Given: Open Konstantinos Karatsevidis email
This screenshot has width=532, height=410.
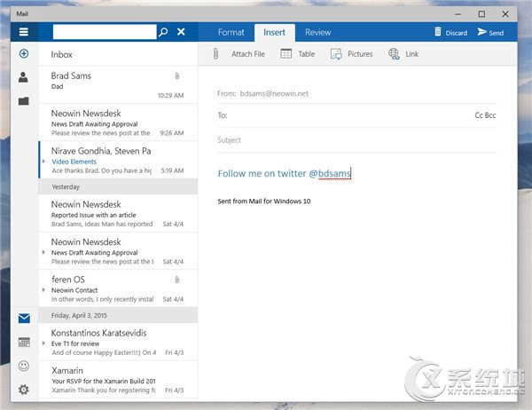Looking at the screenshot, I should [118, 342].
